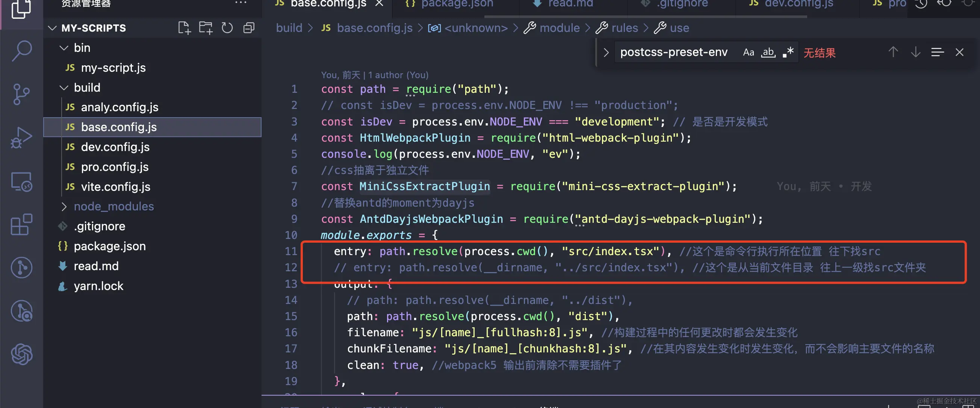Open the Search view in activity bar
Screen dimensions: 980x408
[x=21, y=51]
